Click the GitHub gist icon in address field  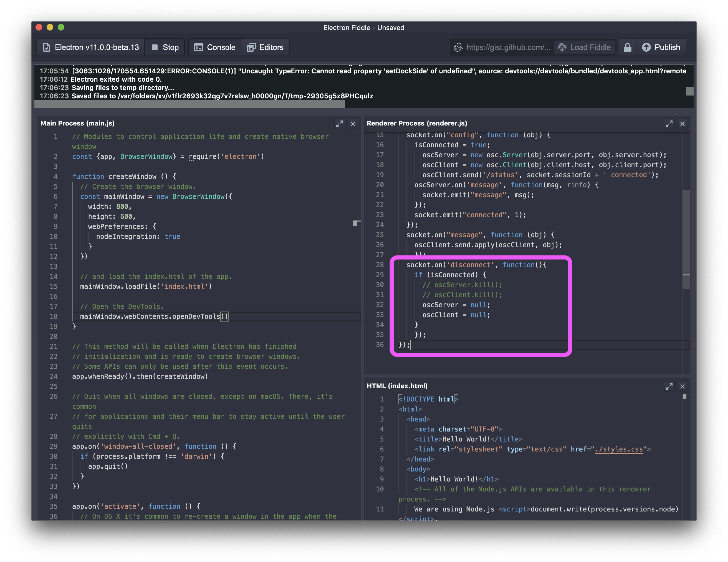[x=458, y=47]
